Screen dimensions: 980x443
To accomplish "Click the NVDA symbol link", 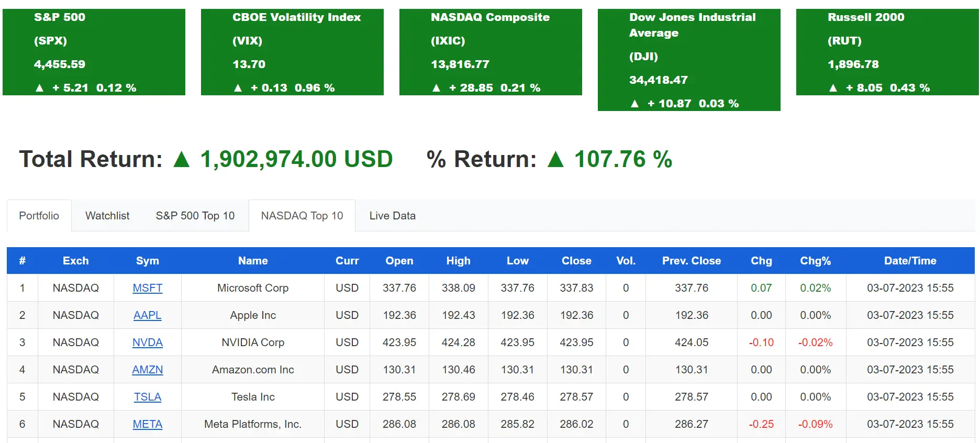I will [x=148, y=342].
